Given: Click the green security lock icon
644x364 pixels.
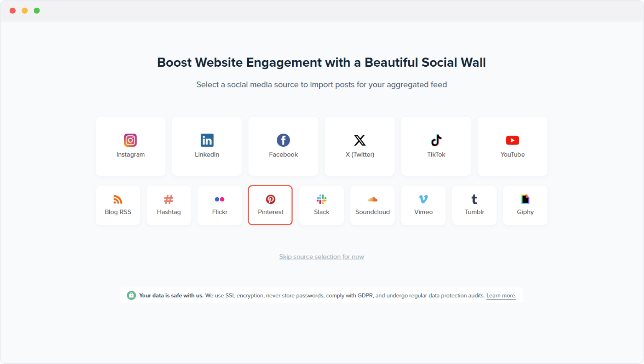Looking at the screenshot, I should pyautogui.click(x=131, y=295).
